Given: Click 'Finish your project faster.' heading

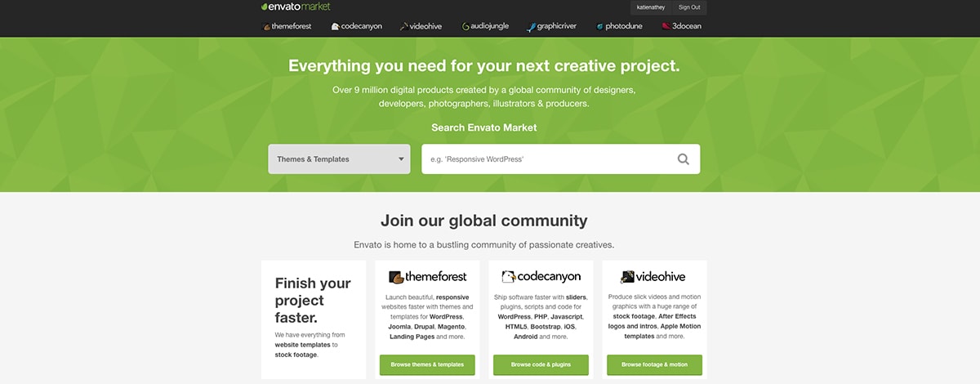Looking at the screenshot, I should 313,301.
